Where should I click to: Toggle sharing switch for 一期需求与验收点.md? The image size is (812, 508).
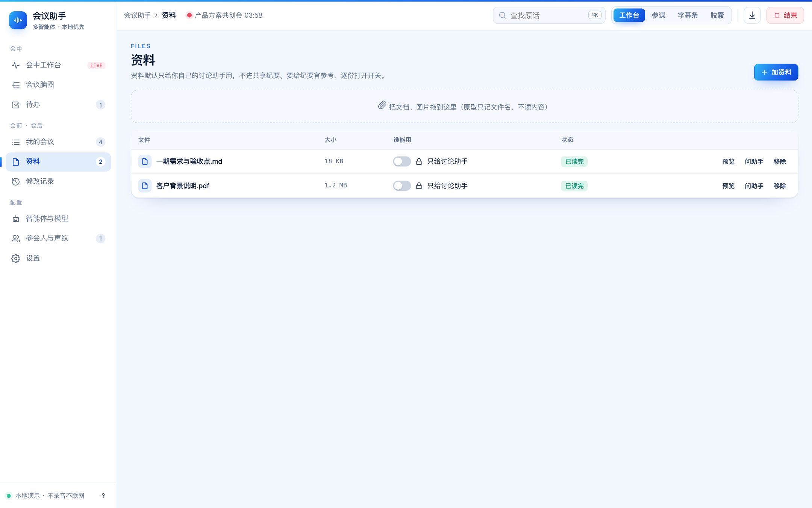pyautogui.click(x=402, y=161)
